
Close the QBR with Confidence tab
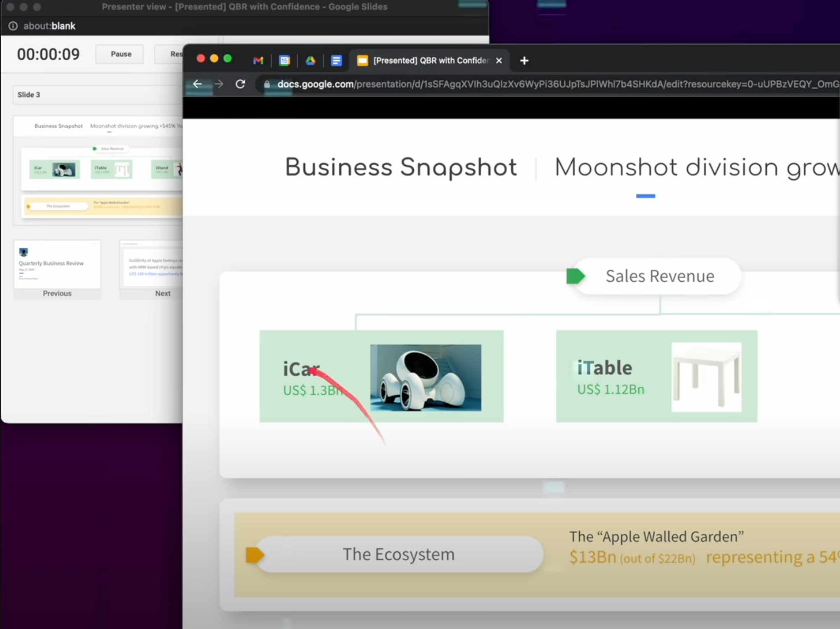click(x=499, y=61)
